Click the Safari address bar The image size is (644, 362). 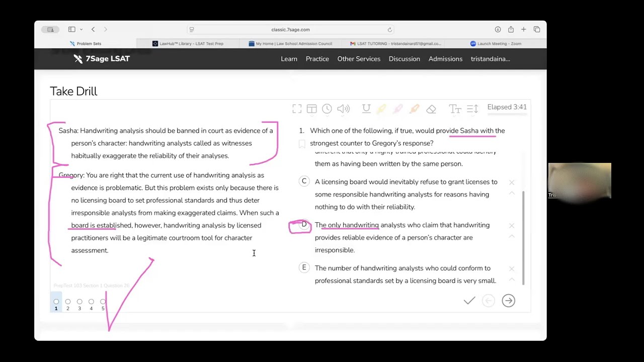(x=290, y=30)
